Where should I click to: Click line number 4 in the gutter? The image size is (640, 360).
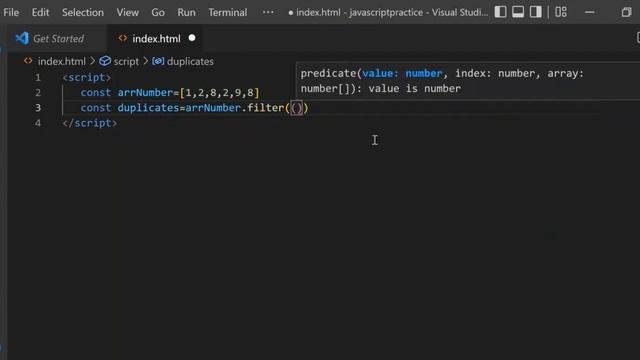(38, 123)
